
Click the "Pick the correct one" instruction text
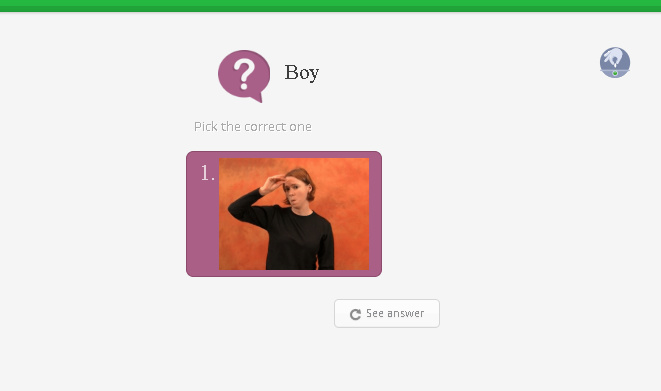pos(253,126)
